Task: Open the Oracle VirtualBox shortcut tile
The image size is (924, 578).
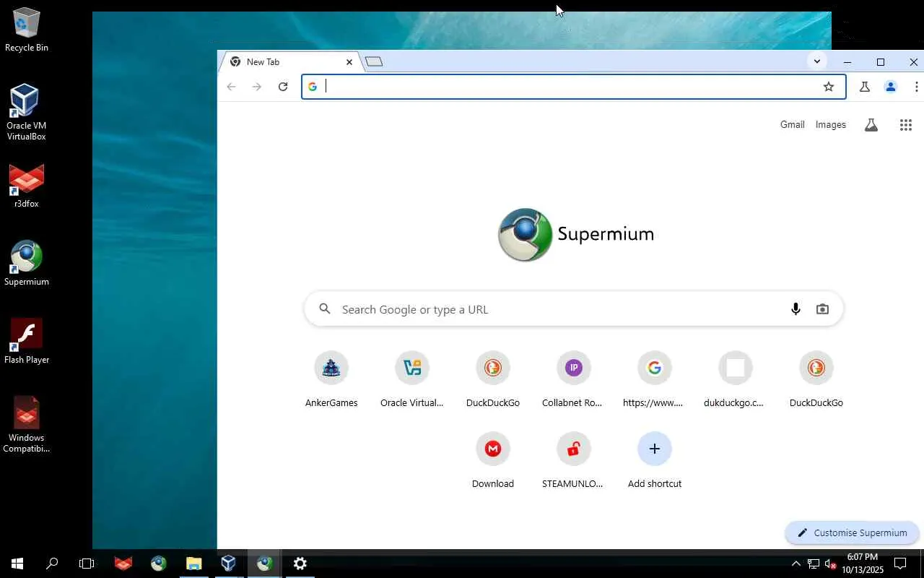Action: pos(412,380)
